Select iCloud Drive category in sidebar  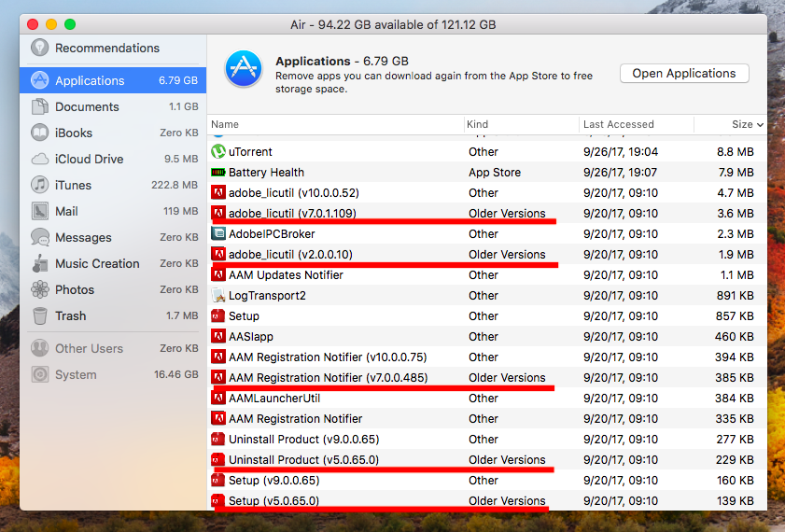coord(113,160)
